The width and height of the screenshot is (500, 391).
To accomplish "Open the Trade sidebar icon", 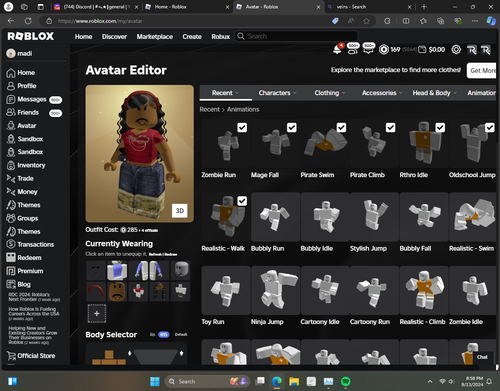I will 11,179.
